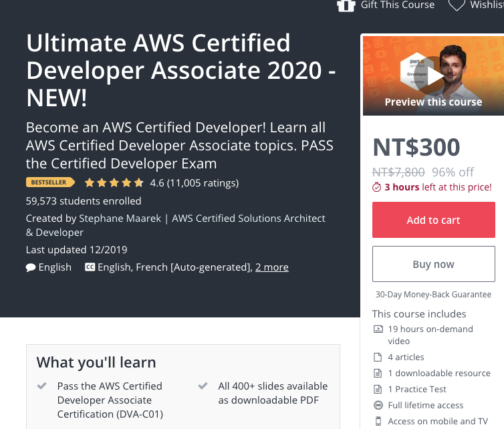
Task: Click the articles document icon
Action: pos(378,357)
